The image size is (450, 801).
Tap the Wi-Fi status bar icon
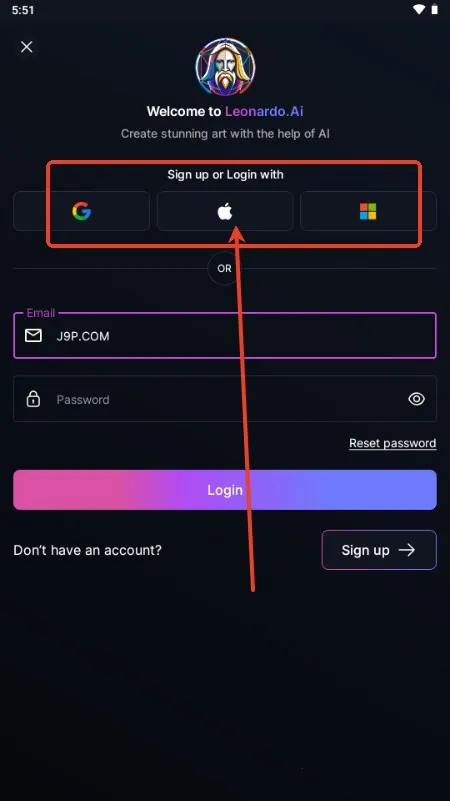click(x=419, y=10)
